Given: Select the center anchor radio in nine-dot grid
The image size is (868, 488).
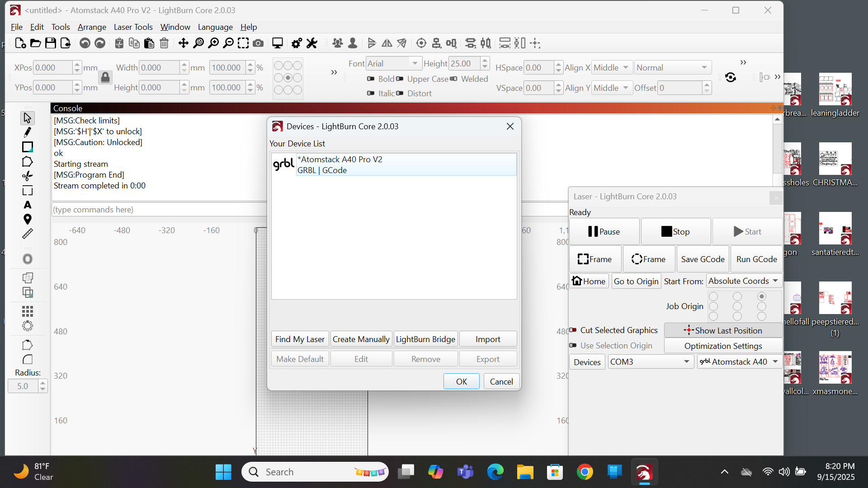Looking at the screenshot, I should [288, 78].
